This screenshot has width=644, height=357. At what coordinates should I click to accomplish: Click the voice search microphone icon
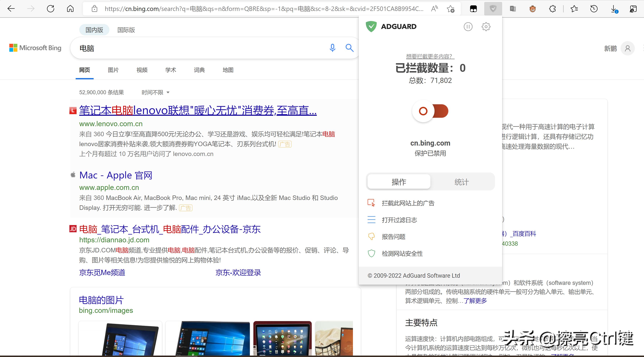point(332,48)
